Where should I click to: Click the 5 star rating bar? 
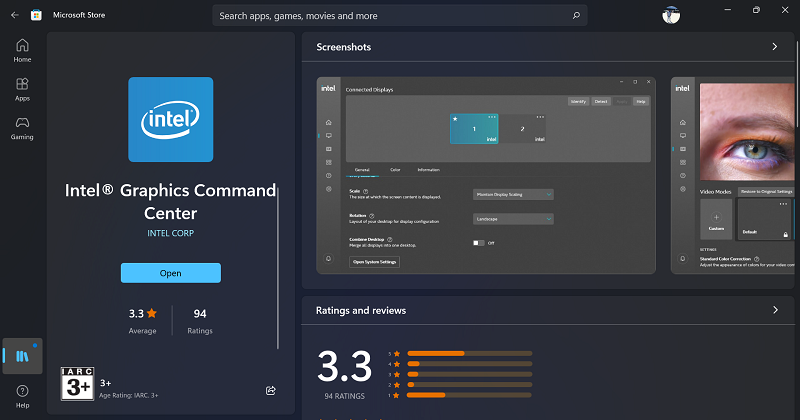tap(469, 353)
